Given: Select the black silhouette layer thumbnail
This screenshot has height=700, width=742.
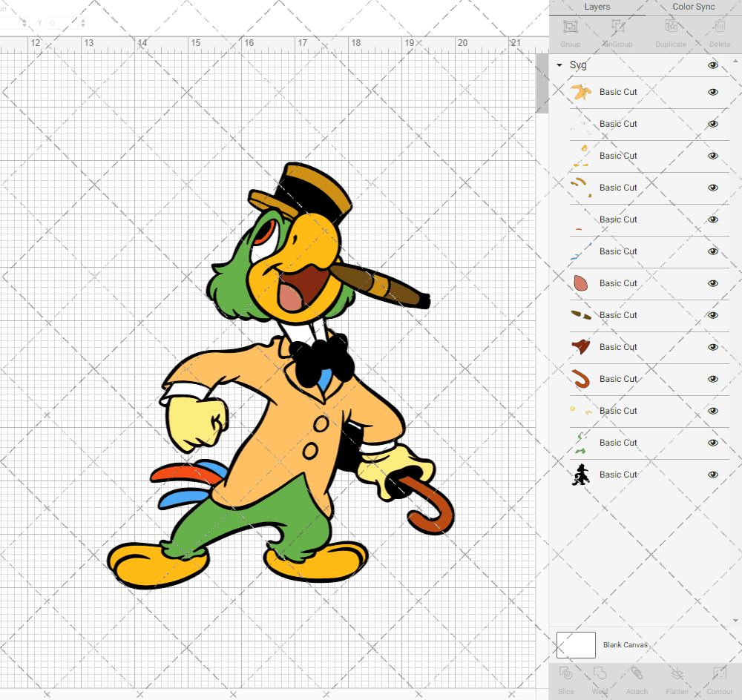Looking at the screenshot, I should coord(581,475).
